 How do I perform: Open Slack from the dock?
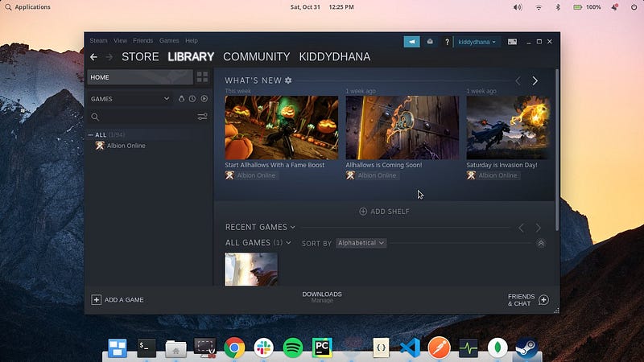(x=264, y=348)
